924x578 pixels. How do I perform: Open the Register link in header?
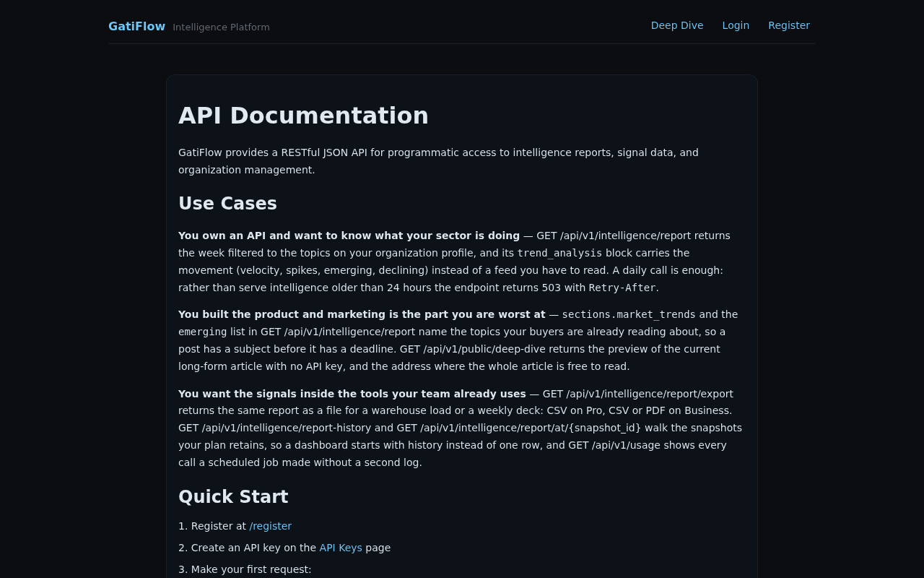pyautogui.click(x=789, y=25)
